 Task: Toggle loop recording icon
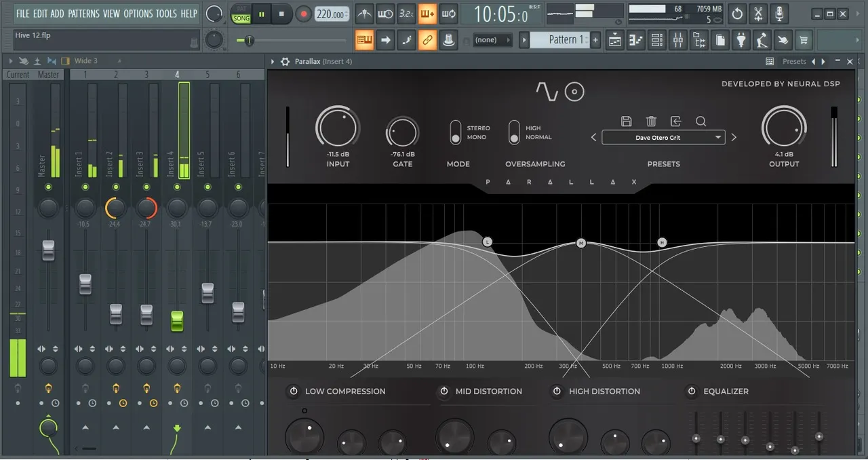click(448, 14)
